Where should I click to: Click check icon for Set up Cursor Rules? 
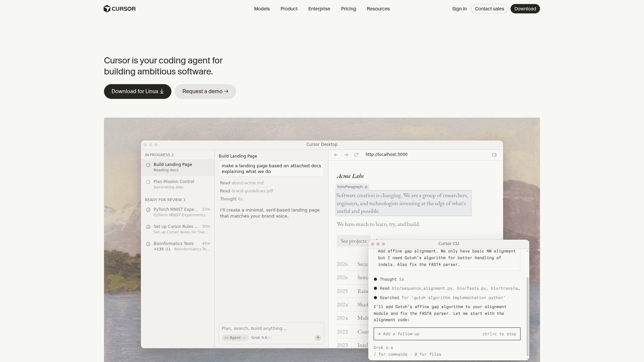148,227
